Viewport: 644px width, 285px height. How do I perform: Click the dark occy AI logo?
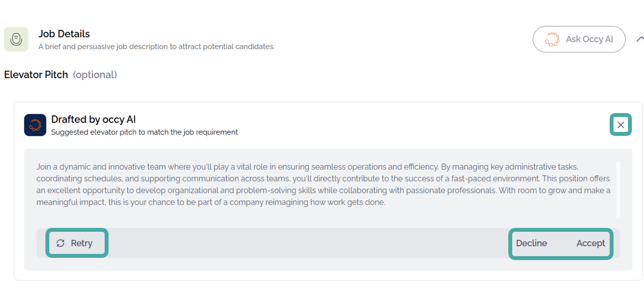(x=35, y=125)
